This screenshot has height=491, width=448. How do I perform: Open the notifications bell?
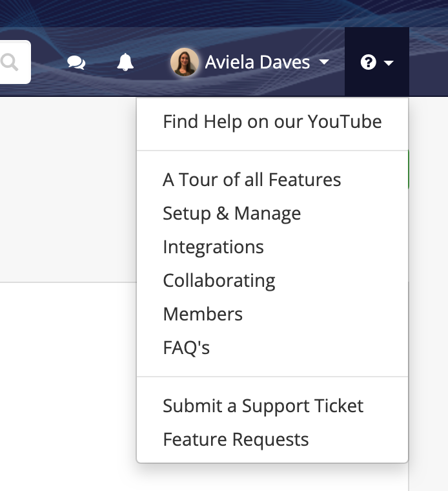pyautogui.click(x=125, y=62)
